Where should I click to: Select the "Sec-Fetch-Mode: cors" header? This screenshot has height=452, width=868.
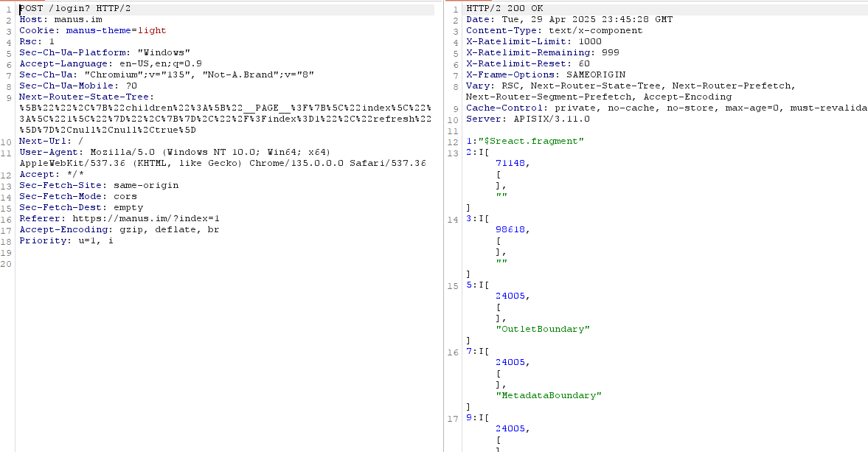tap(77, 196)
